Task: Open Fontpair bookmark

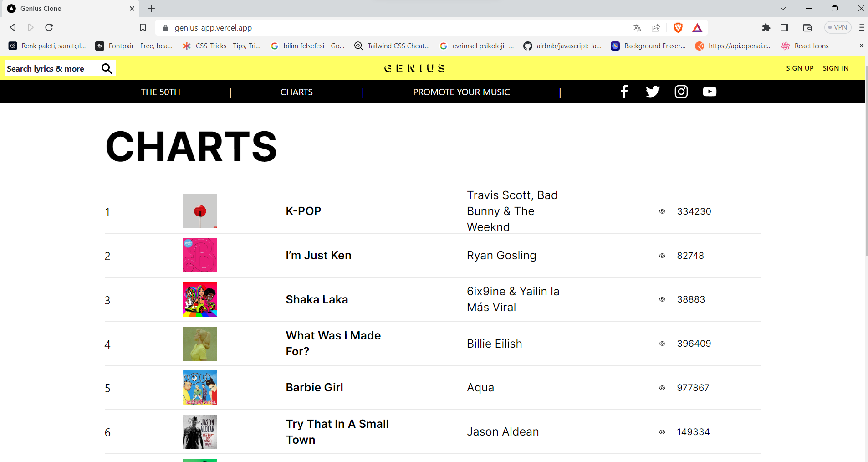Action: pyautogui.click(x=134, y=46)
